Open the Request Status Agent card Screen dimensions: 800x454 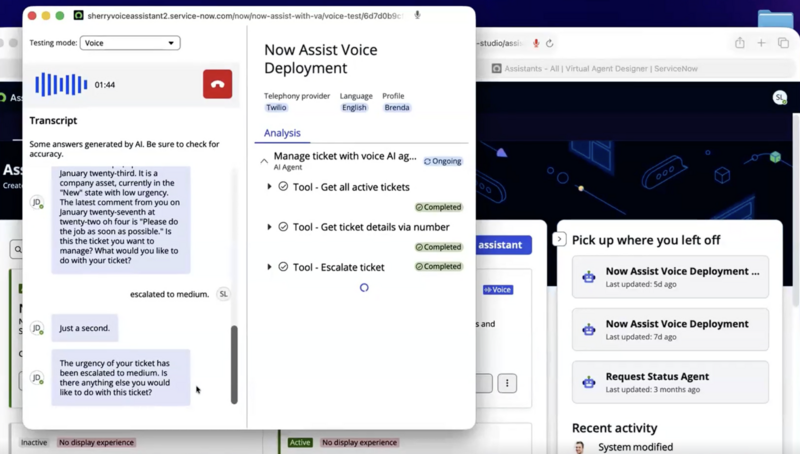[670, 382]
